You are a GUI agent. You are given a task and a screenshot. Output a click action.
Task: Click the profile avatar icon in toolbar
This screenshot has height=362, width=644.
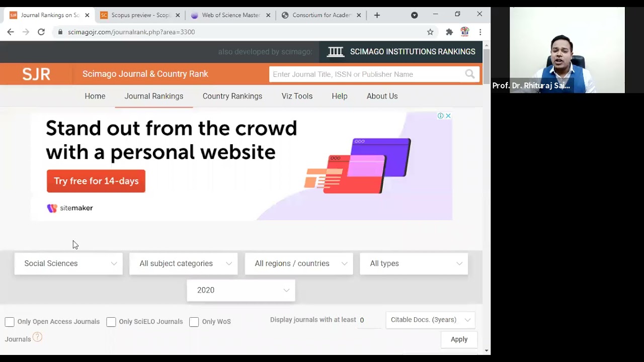point(465,32)
